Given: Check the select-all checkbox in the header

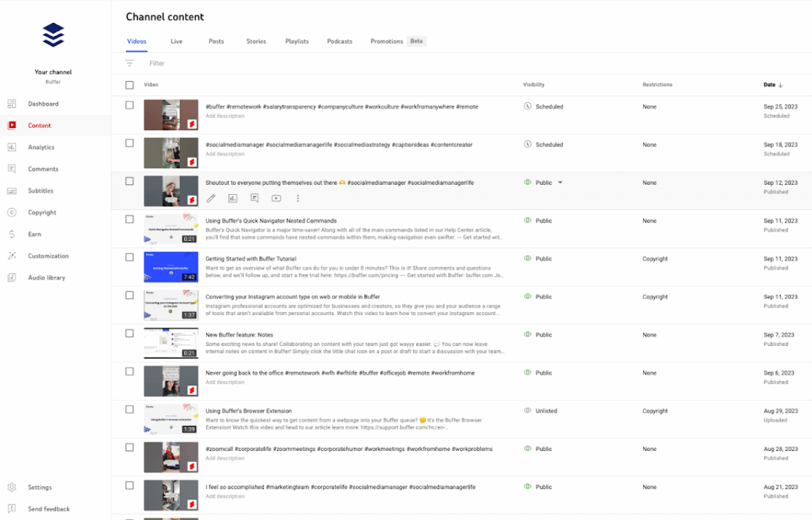Looking at the screenshot, I should (x=129, y=85).
